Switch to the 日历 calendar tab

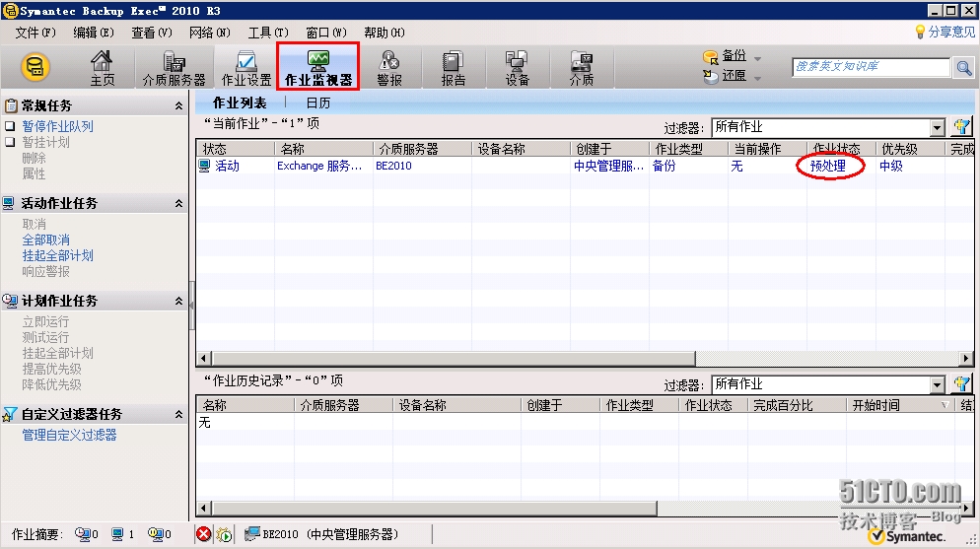(318, 103)
